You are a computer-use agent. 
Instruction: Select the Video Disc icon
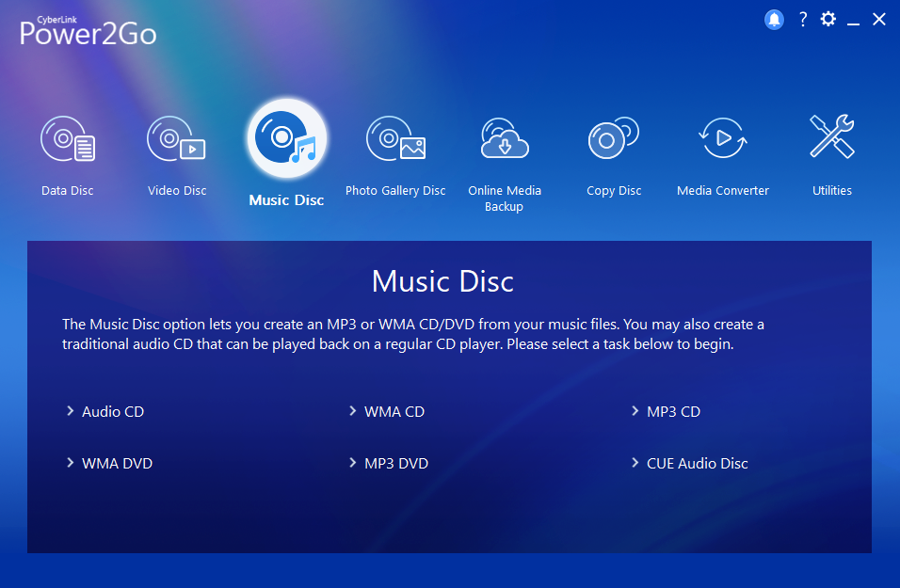point(176,139)
